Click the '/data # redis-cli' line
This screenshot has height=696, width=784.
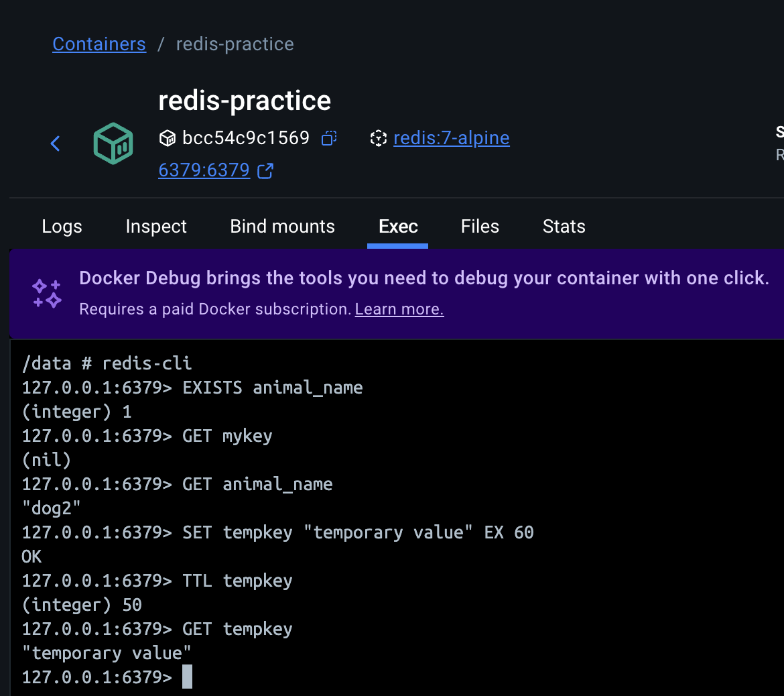pyautogui.click(x=107, y=363)
